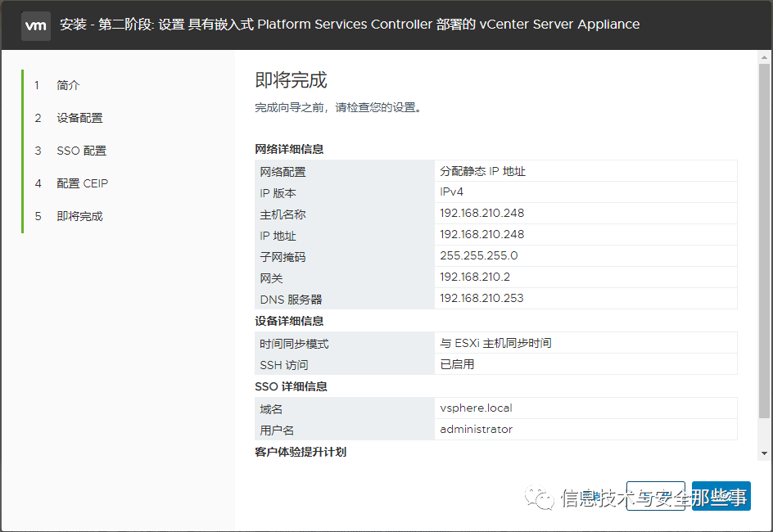This screenshot has height=532, width=773.
Task: Click the 与 ESXi 主机同步时间 value
Action: [495, 343]
